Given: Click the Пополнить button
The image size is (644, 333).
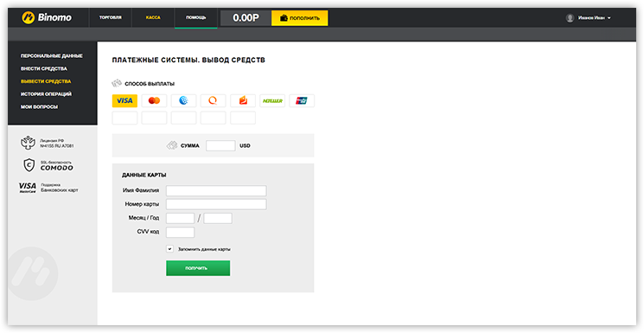Looking at the screenshot, I should (299, 18).
